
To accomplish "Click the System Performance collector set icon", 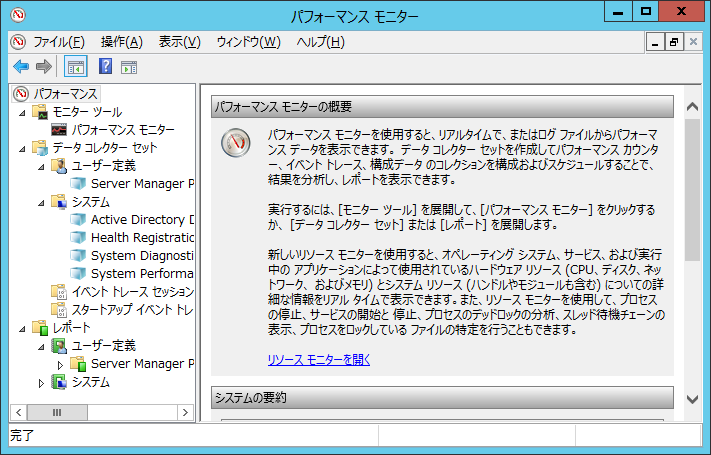I will [78, 274].
